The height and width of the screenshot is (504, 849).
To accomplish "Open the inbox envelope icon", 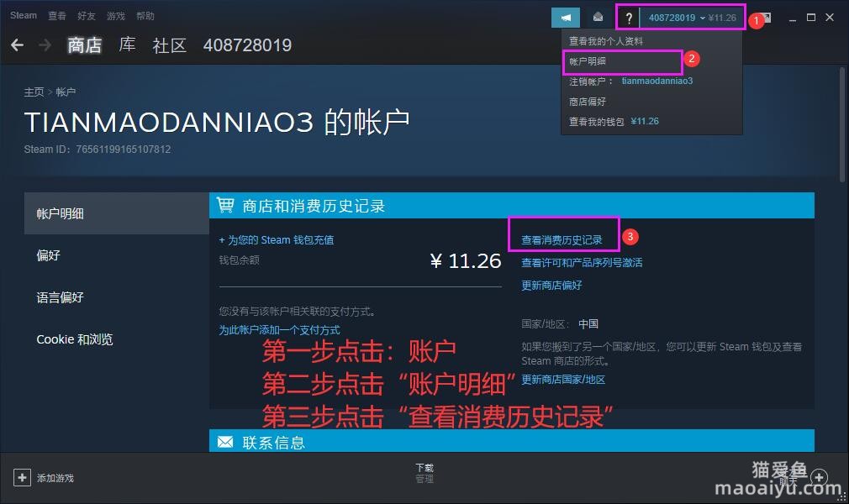I will point(598,18).
